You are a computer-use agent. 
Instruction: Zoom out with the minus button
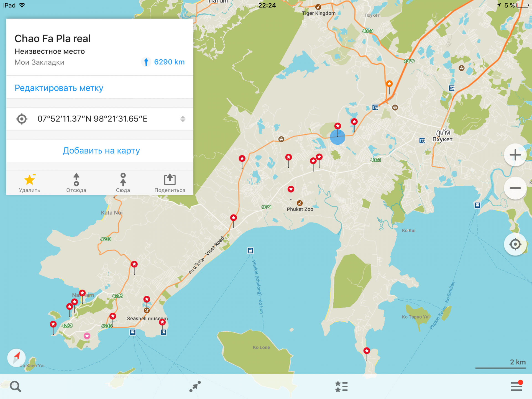click(x=515, y=188)
